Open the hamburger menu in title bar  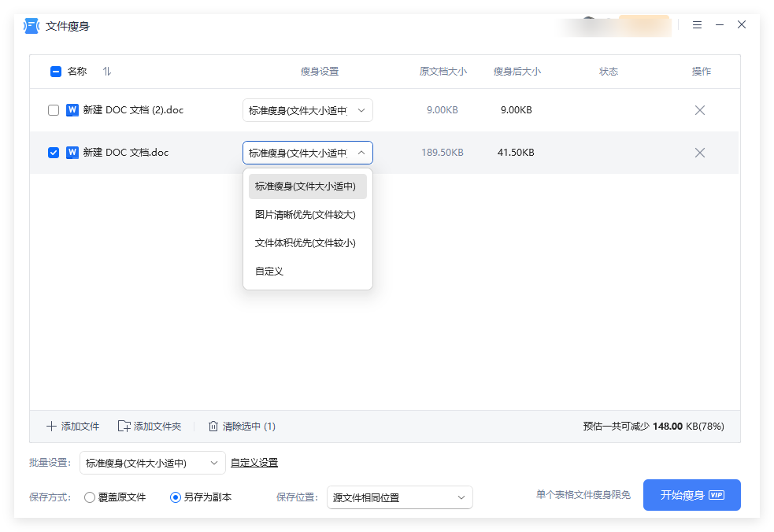[697, 24]
